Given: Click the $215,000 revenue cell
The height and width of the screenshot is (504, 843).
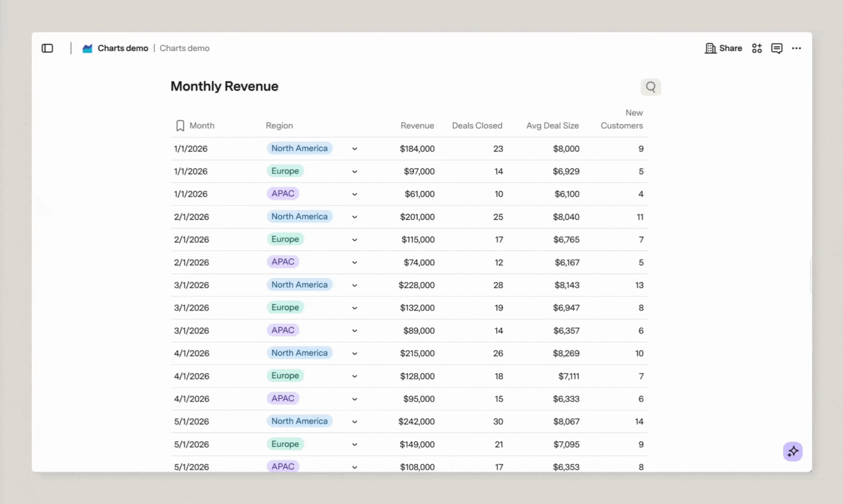Looking at the screenshot, I should (417, 354).
